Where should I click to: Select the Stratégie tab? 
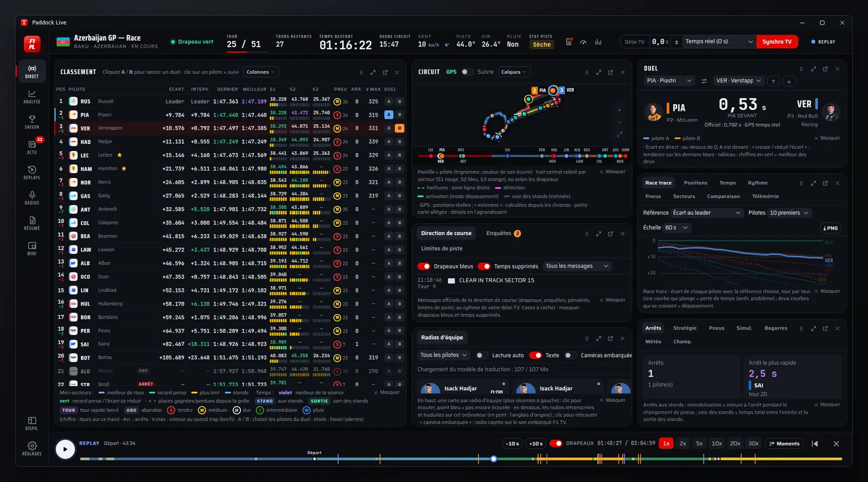pos(685,328)
